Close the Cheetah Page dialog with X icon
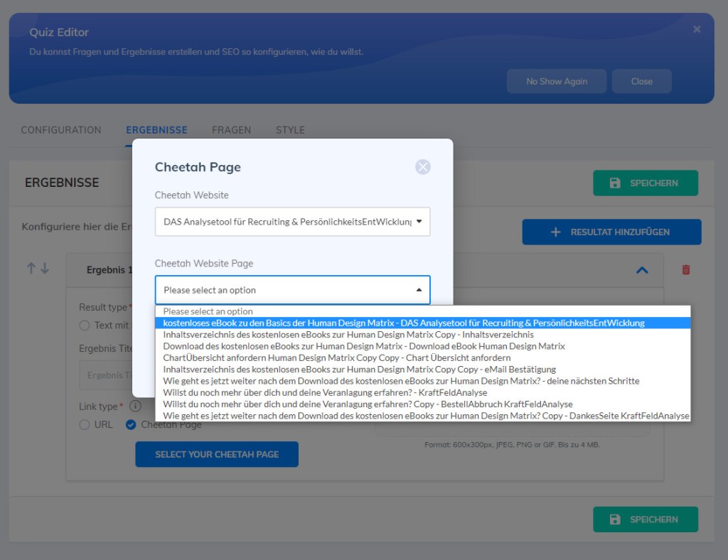 pyautogui.click(x=423, y=167)
